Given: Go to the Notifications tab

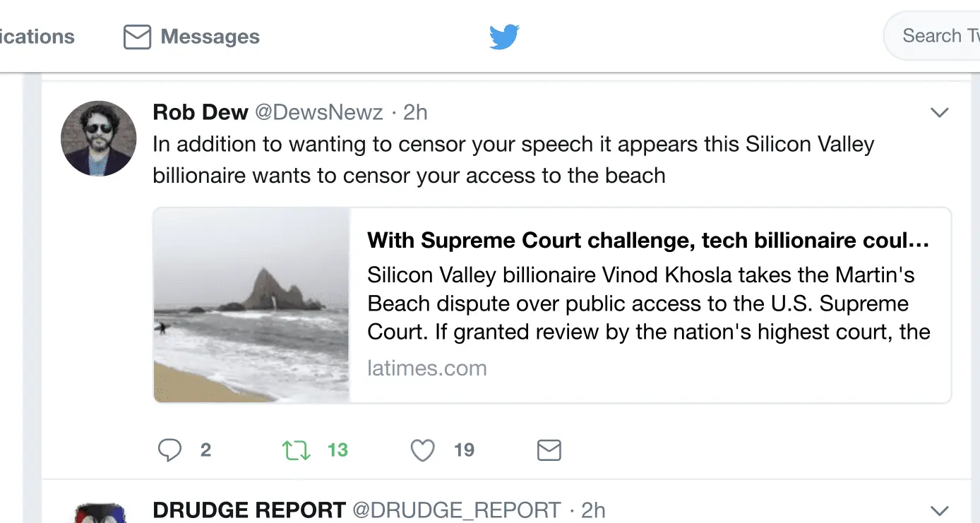Looking at the screenshot, I should (x=37, y=37).
